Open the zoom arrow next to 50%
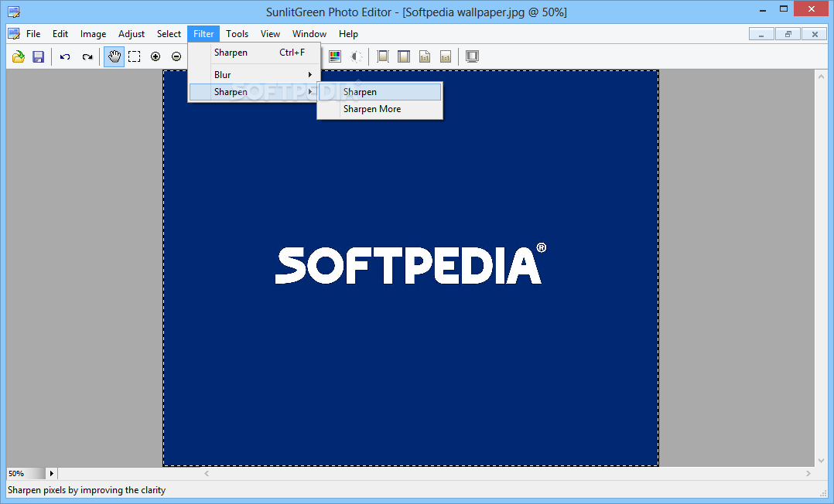The image size is (834, 504). 52,473
